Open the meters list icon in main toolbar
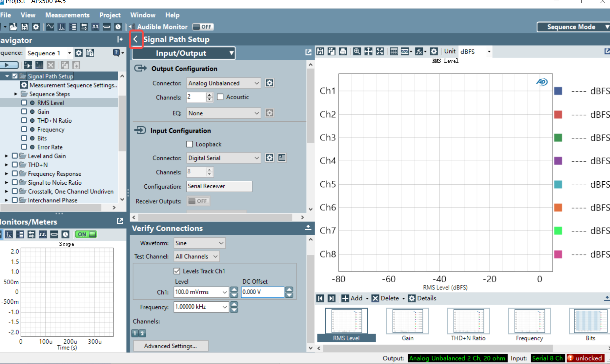The width and height of the screenshot is (610, 364). coord(73,27)
